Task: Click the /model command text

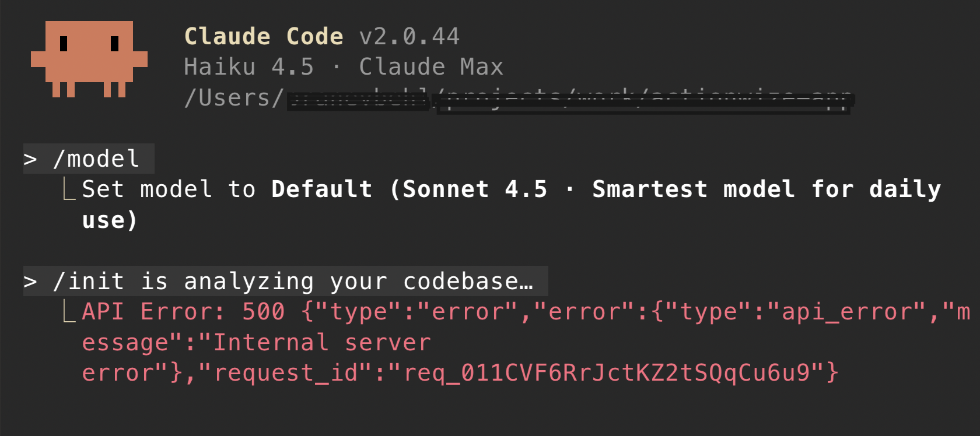Action: point(96,159)
